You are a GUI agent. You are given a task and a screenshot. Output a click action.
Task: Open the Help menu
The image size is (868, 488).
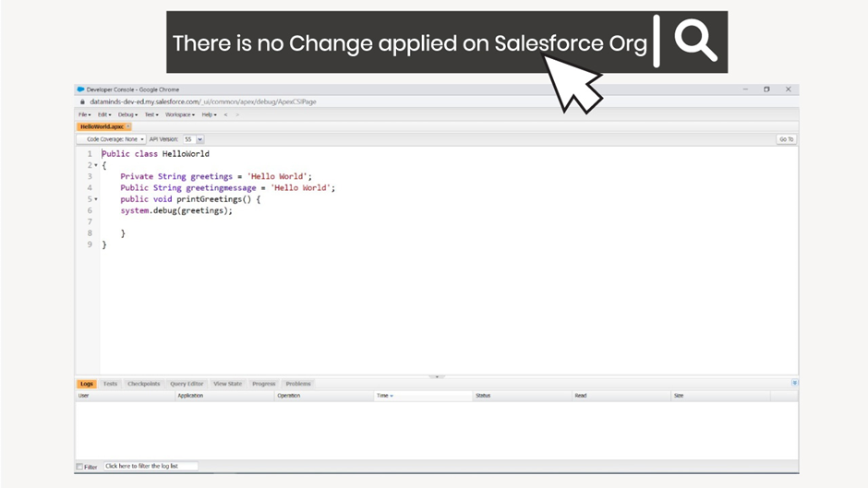209,114
